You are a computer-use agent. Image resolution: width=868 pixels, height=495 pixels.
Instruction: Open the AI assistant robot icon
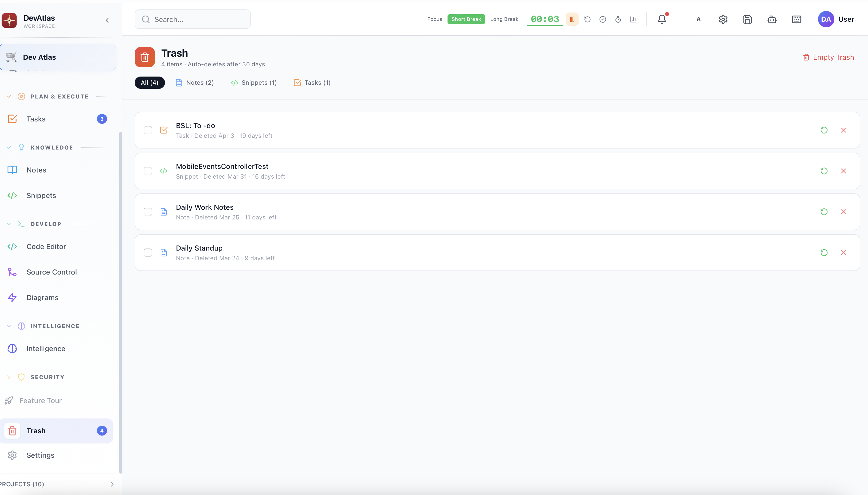(772, 19)
